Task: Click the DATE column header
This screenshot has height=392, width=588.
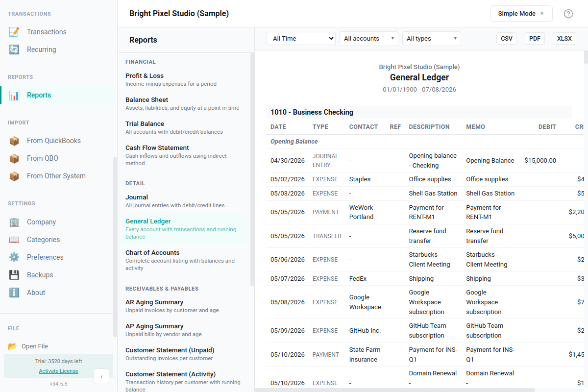Action: (278, 127)
